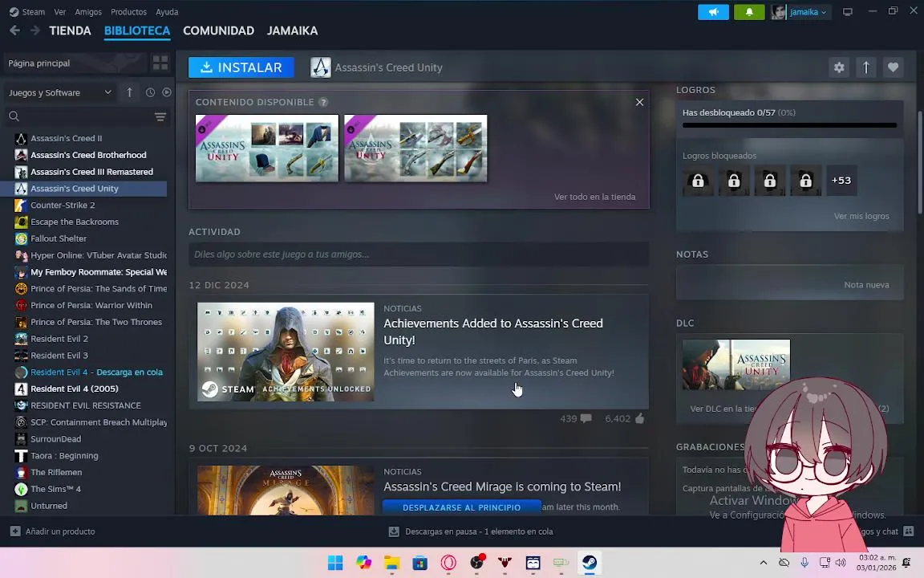Toggle the library grid view icon
Viewport: 924px width, 578px height.
tap(160, 63)
